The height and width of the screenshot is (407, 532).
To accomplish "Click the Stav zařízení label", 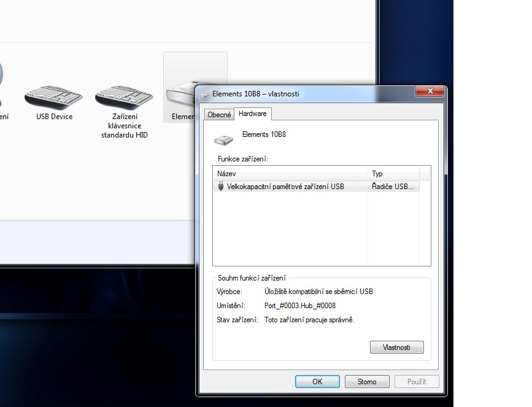I will [x=237, y=320].
